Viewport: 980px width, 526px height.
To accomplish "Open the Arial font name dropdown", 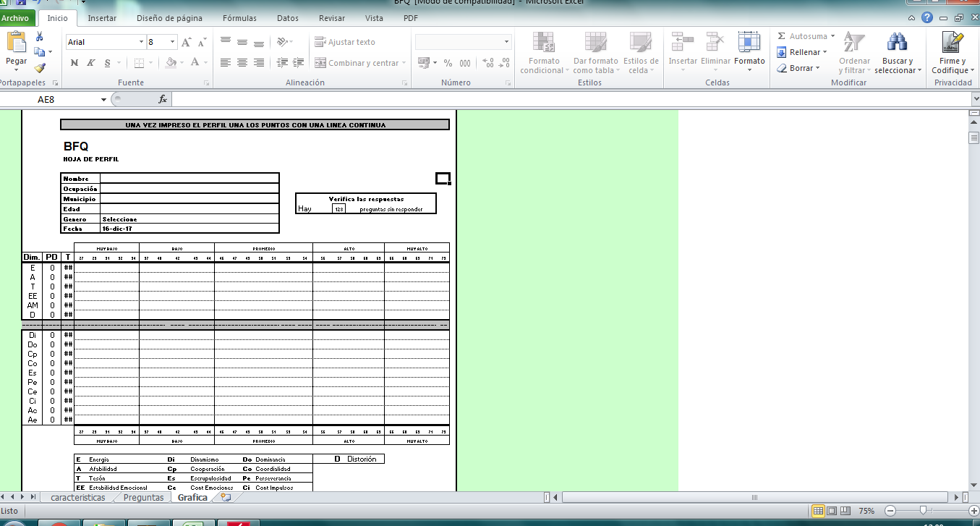I will [x=141, y=43].
